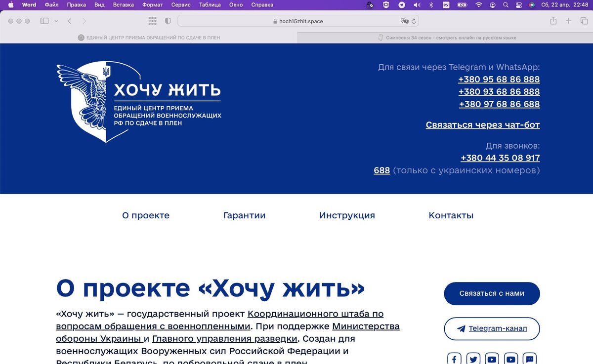The width and height of the screenshot is (593, 364).
Task: Go to the Контакты section
Action: click(451, 215)
